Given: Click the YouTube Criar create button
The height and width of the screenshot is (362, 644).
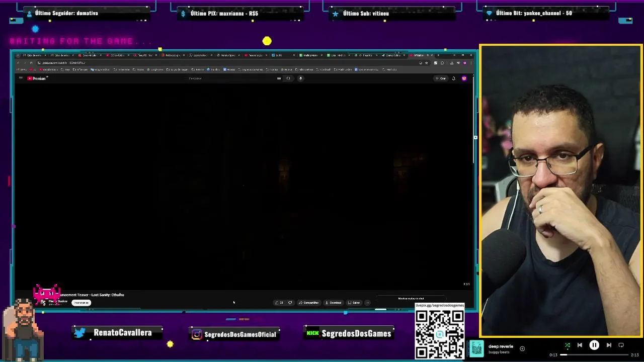Looking at the screenshot, I should pyautogui.click(x=440, y=78).
